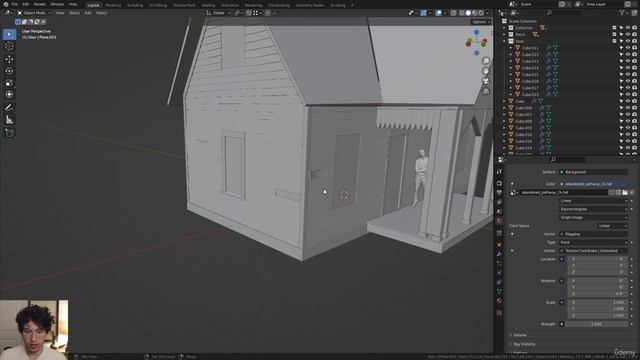The height and width of the screenshot is (360, 640).
Task: Click the viewport zoom magnifier gizmo
Action: [486, 61]
